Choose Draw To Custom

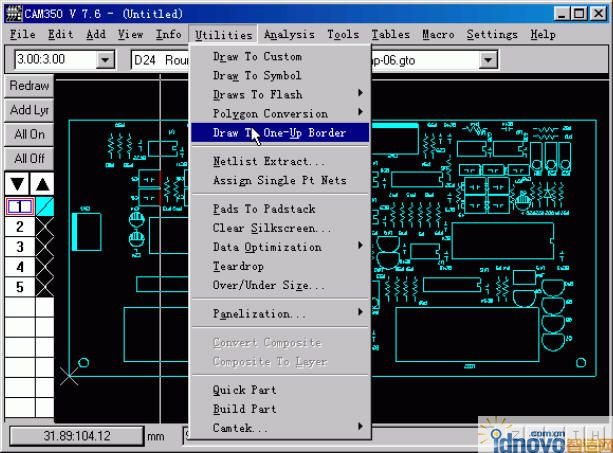pyautogui.click(x=280, y=57)
